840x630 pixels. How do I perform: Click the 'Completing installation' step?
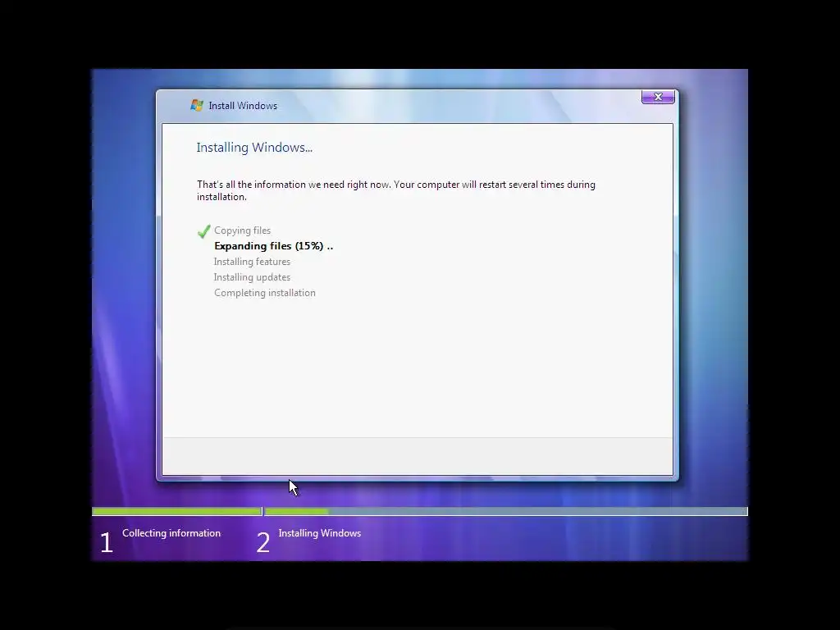(265, 293)
